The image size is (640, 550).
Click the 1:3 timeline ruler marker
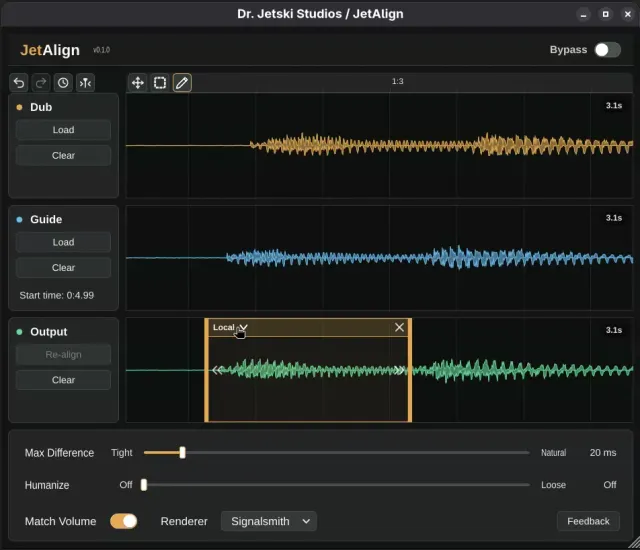tap(398, 81)
